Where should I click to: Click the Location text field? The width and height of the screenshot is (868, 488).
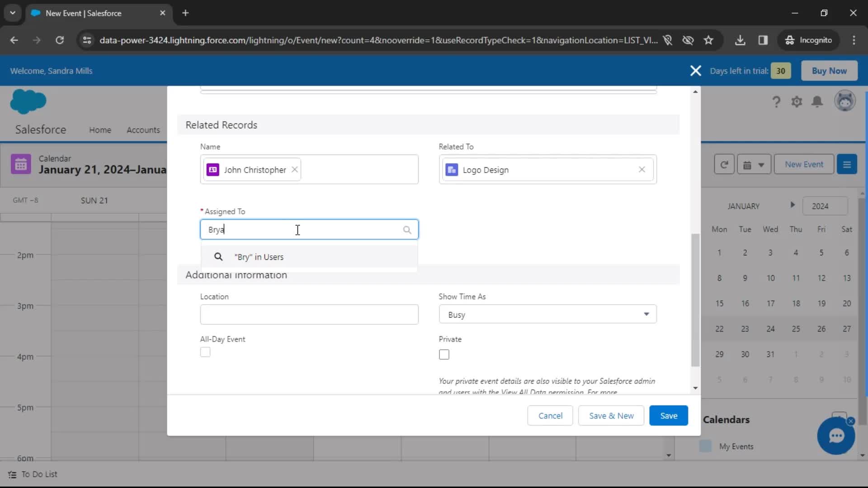pos(309,314)
